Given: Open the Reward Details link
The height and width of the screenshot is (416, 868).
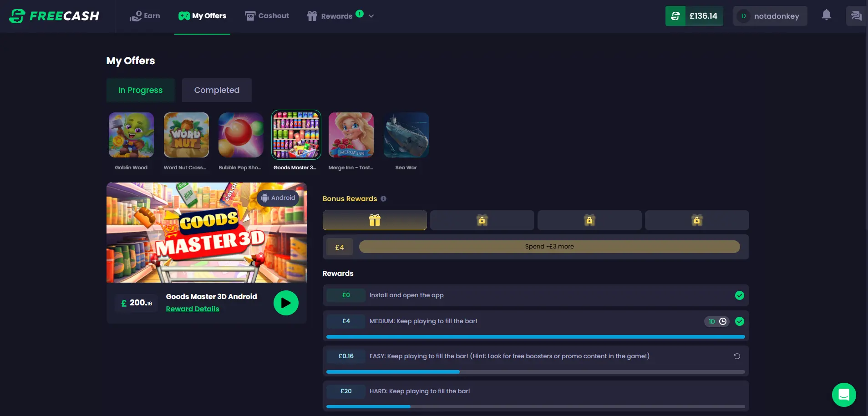Looking at the screenshot, I should pyautogui.click(x=193, y=309).
